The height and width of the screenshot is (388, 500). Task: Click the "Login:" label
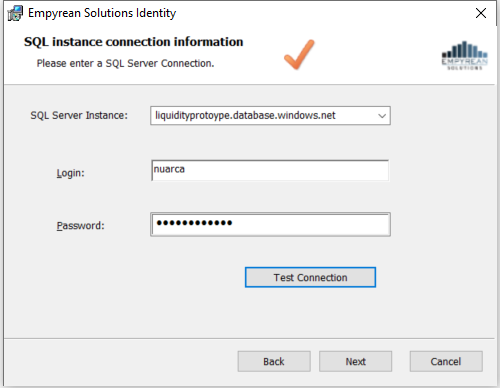coord(70,173)
